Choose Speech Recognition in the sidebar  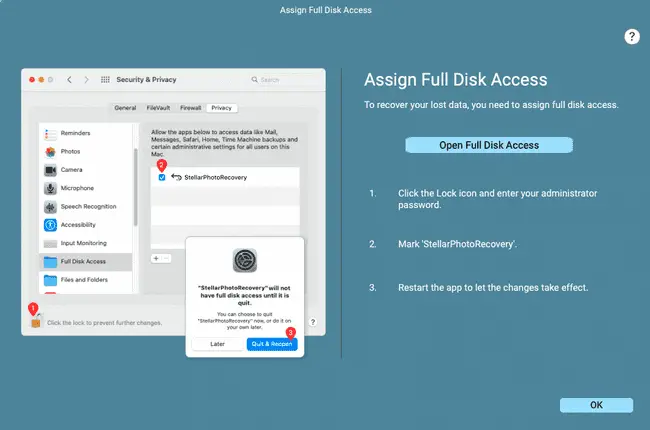[86, 206]
